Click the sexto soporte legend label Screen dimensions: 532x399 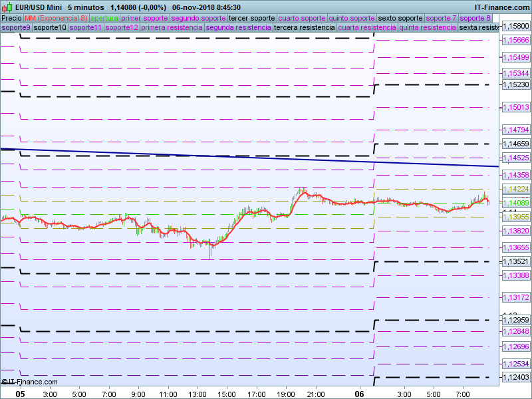click(400, 18)
